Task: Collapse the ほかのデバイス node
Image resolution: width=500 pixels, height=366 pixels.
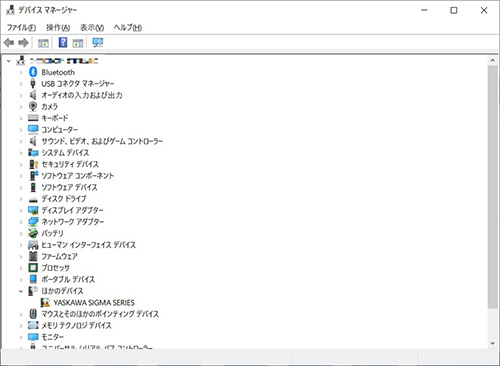Action: pyautogui.click(x=21, y=291)
